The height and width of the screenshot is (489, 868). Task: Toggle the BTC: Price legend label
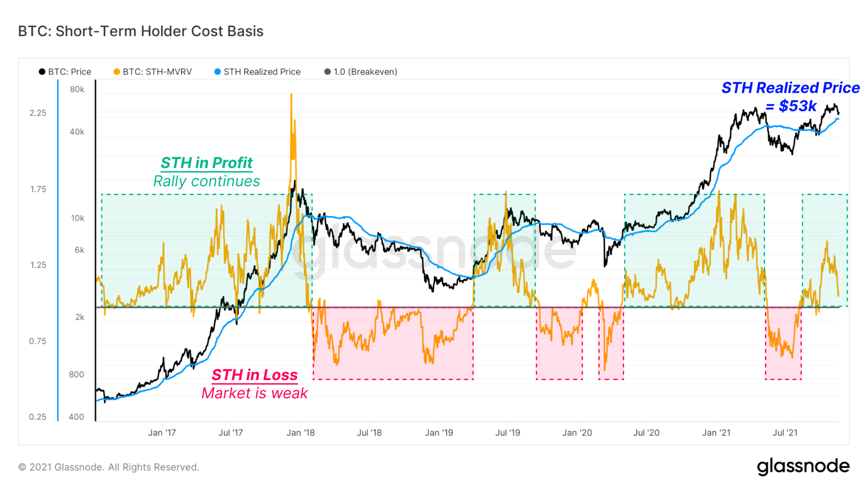pos(70,72)
